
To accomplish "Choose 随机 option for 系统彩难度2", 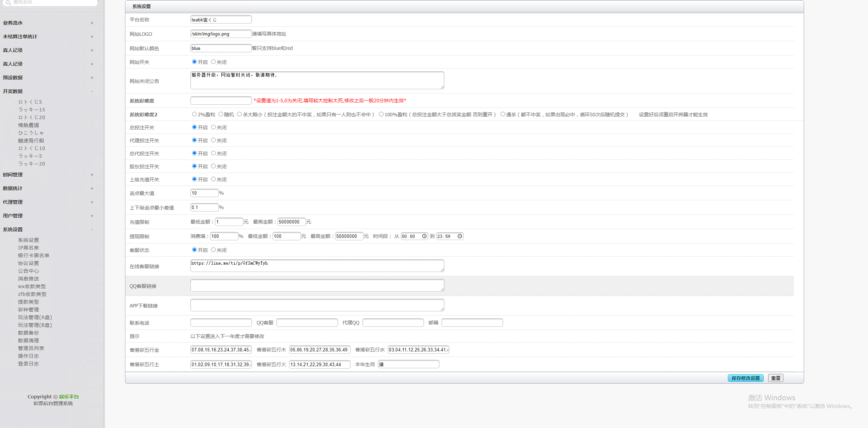I will click(x=221, y=114).
